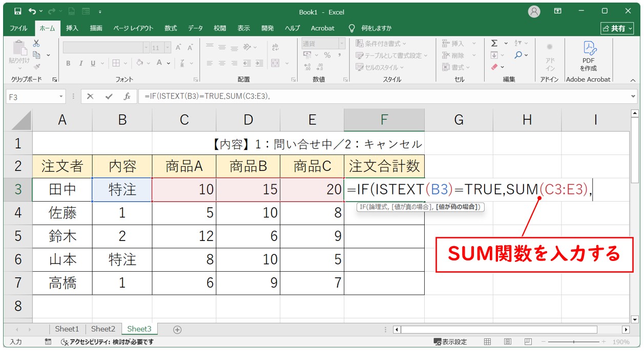Switch to the Sheet1 worksheet tab

[x=67, y=329]
